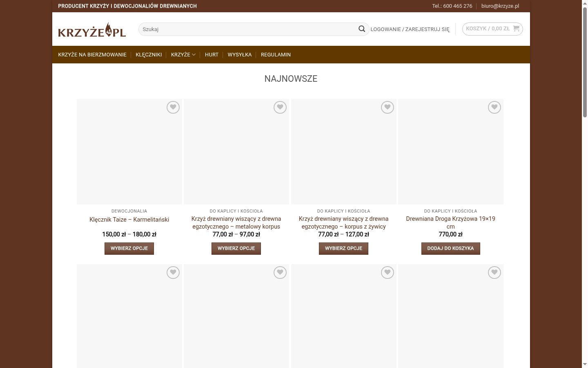Click the biuro@krzyze.pl email link
This screenshot has width=588, height=368.
(500, 6)
